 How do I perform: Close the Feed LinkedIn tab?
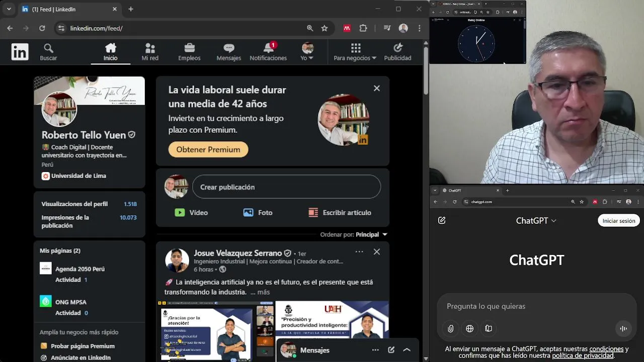[x=115, y=9]
